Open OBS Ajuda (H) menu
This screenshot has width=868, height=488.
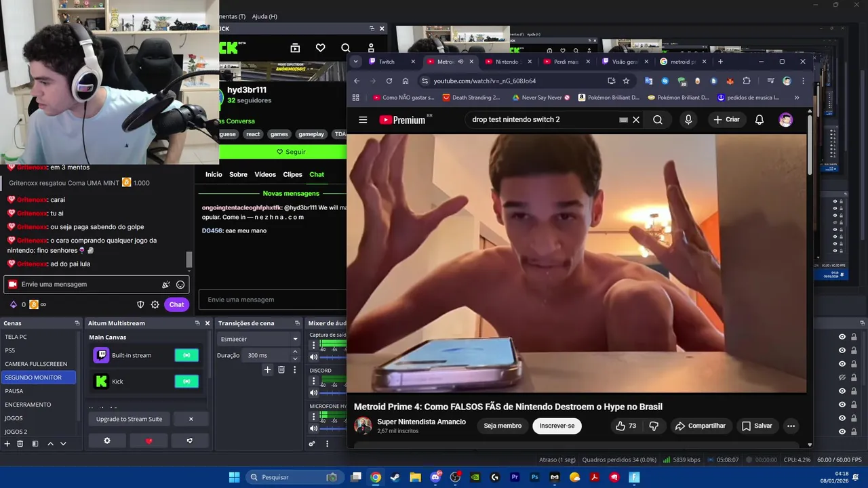point(264,16)
